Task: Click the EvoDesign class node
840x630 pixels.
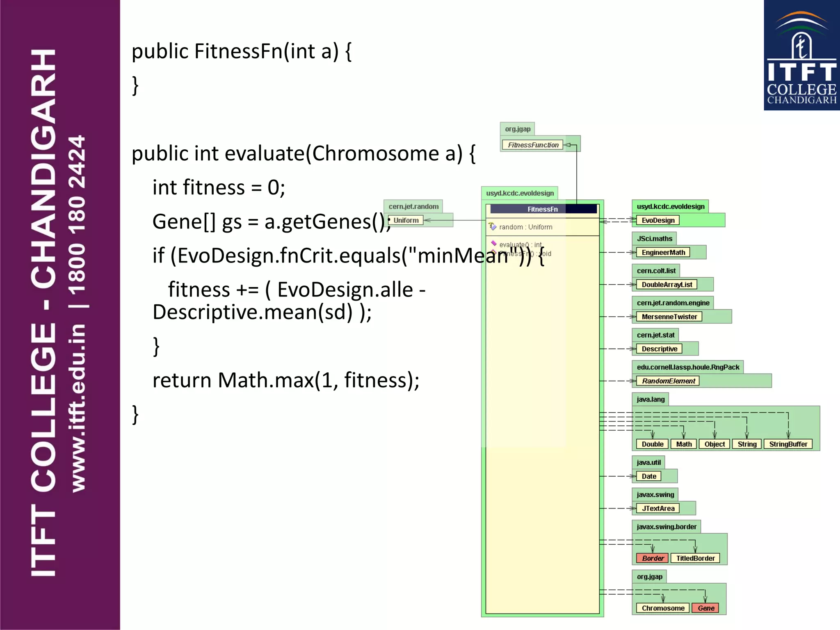Action: (658, 220)
